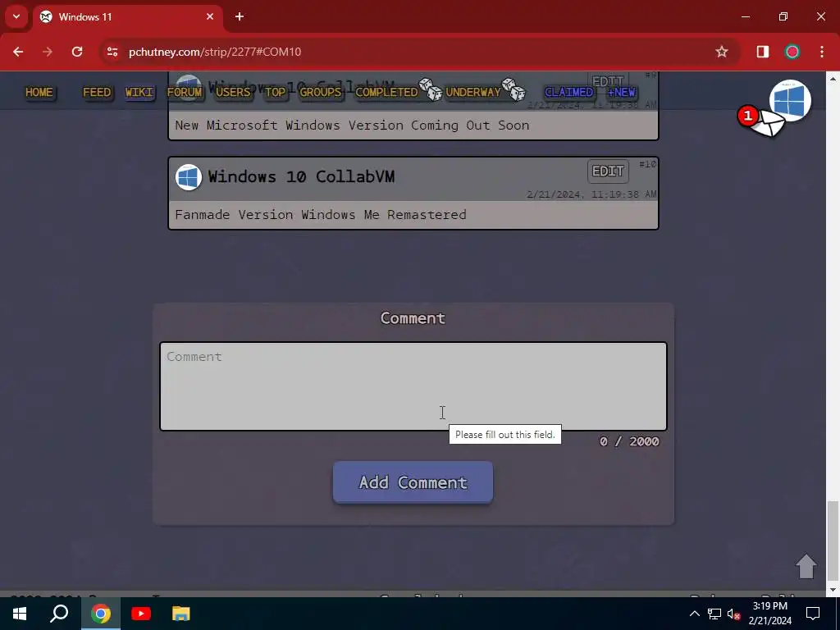Reload the current page
This screenshot has width=840, height=630.
tap(77, 52)
